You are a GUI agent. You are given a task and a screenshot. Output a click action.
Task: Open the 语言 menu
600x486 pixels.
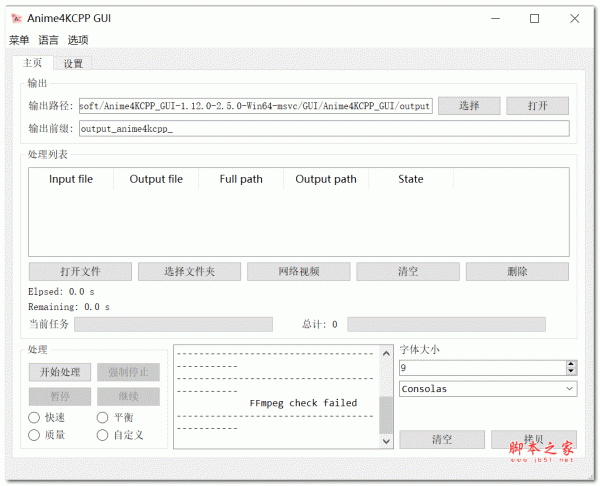[48, 40]
